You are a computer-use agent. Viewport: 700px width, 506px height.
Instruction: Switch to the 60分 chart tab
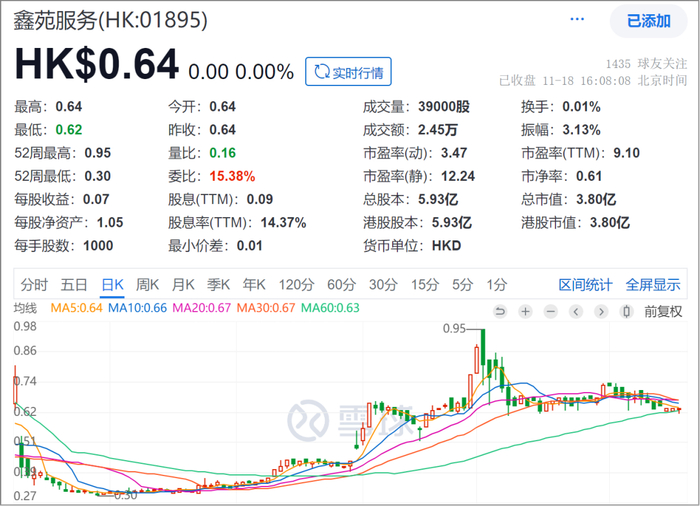click(342, 284)
